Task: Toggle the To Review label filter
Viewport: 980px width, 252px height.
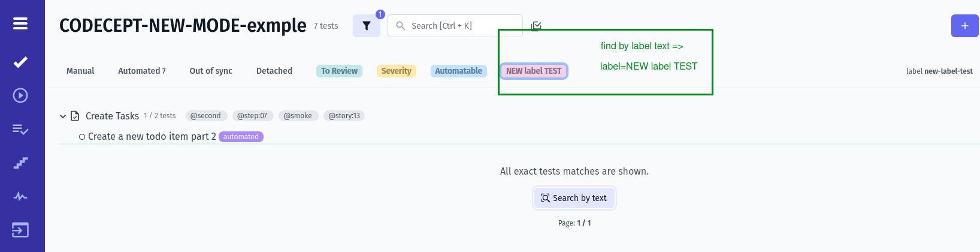Action: tap(339, 71)
